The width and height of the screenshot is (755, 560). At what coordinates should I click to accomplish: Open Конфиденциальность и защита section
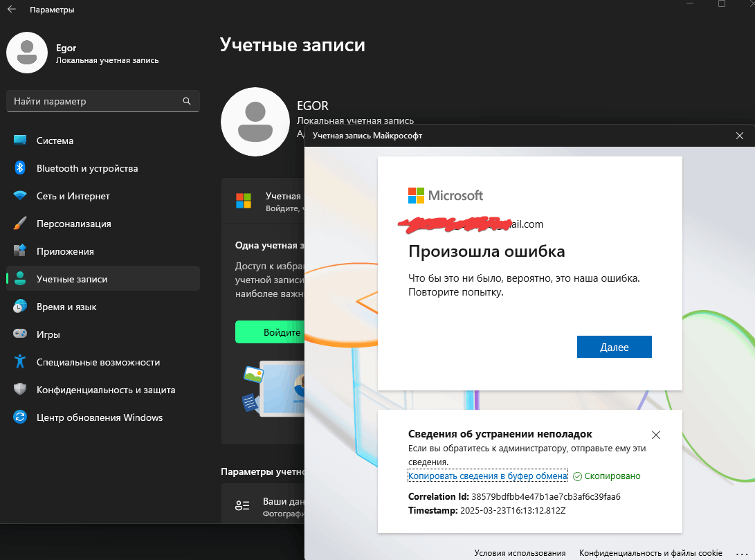pyautogui.click(x=103, y=390)
